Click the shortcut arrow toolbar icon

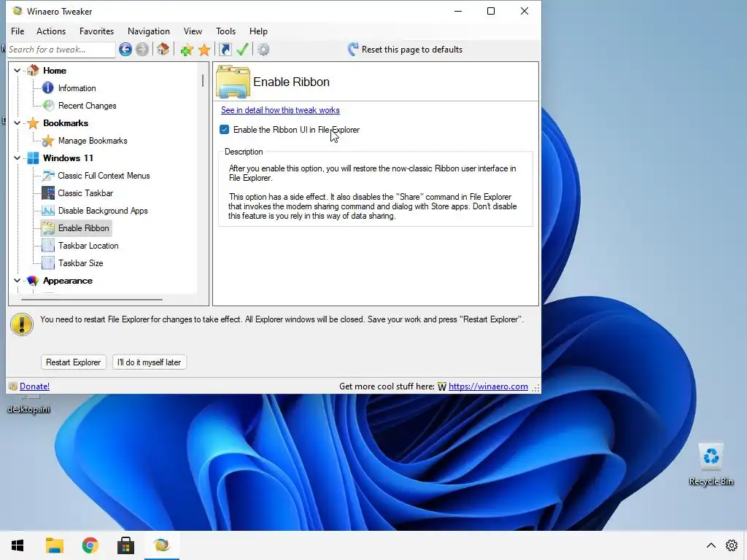225,49
